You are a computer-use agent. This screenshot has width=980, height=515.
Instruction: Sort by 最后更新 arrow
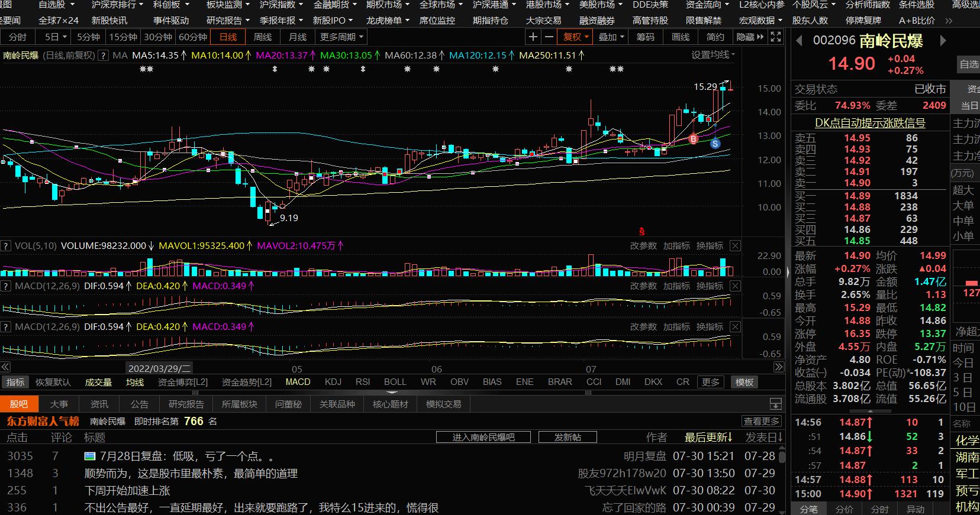(x=731, y=438)
